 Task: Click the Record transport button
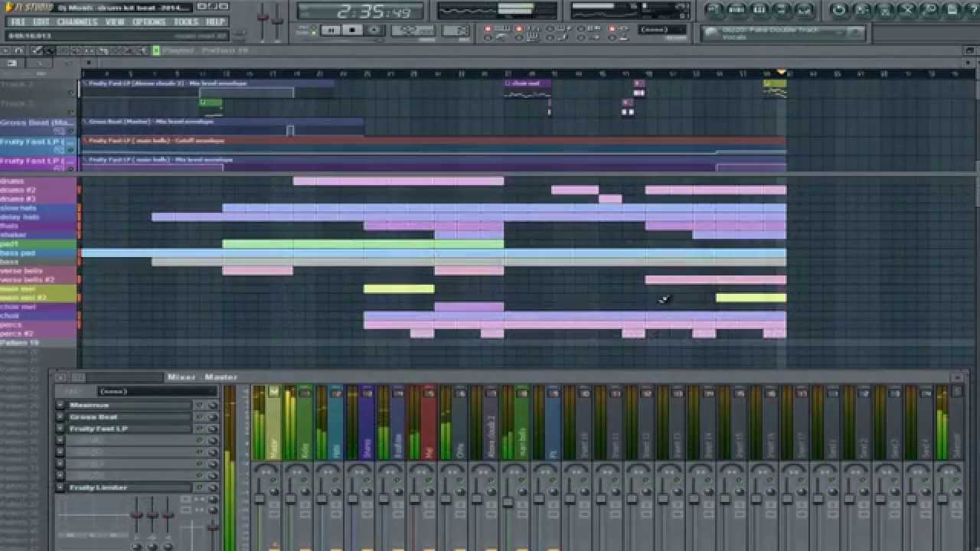[x=374, y=30]
